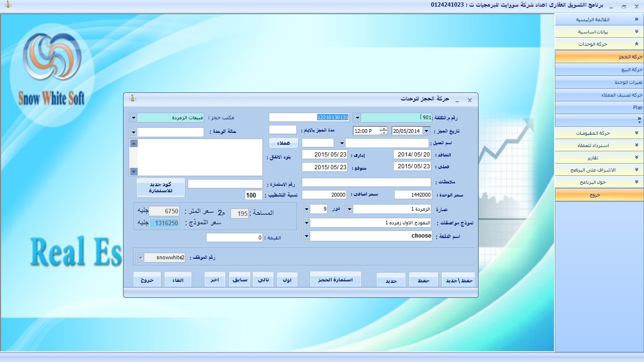The image size is (644, 362).
Task: Click the حفظ save button
Action: [x=423, y=280]
